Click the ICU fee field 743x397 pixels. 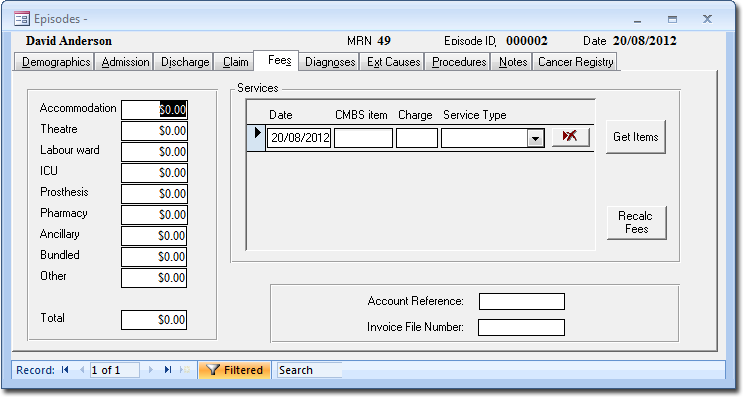pyautogui.click(x=154, y=172)
